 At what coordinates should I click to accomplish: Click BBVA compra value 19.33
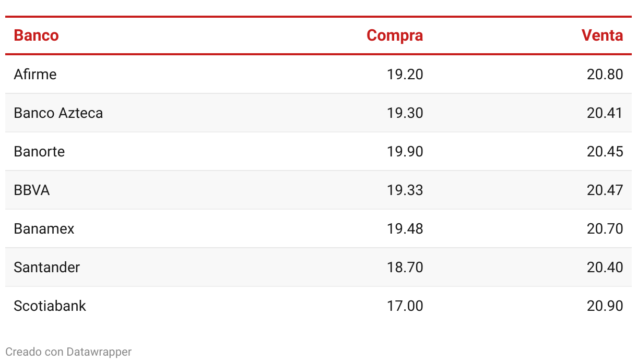click(405, 190)
